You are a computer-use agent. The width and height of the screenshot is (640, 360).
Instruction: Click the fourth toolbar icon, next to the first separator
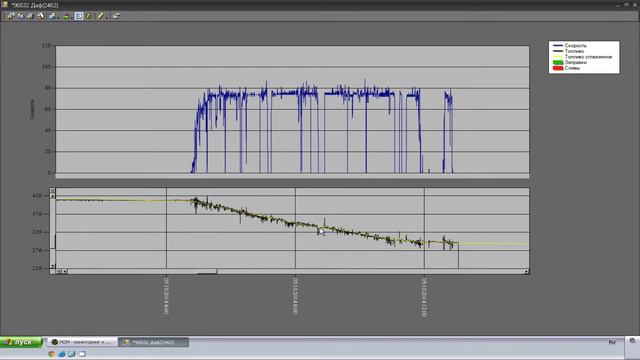coord(41,16)
